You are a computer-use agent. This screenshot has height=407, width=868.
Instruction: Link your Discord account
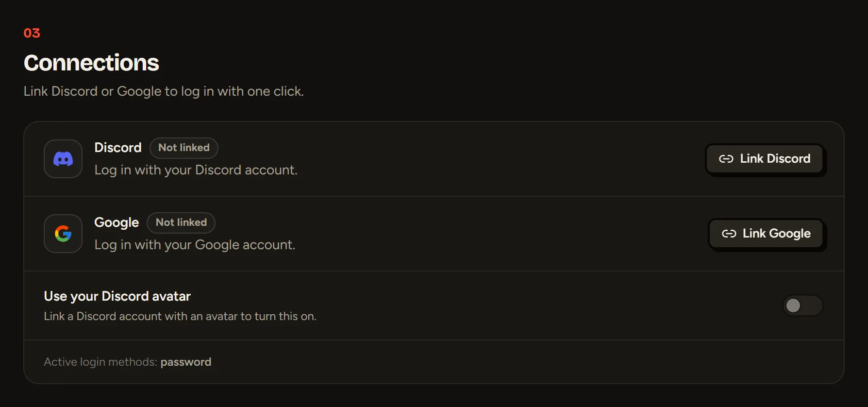click(x=765, y=159)
